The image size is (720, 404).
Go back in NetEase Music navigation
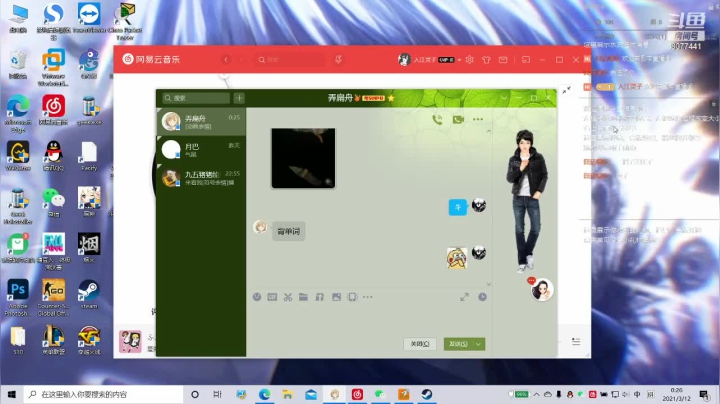point(226,60)
